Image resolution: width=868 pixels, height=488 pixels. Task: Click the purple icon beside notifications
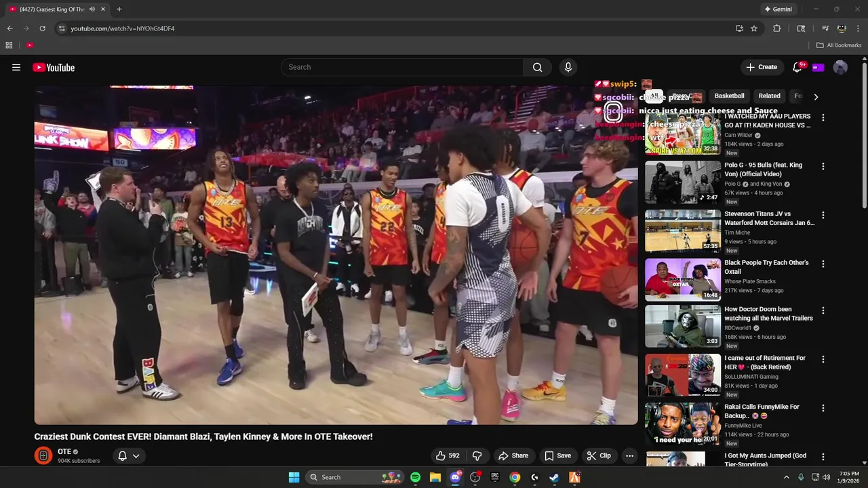pos(818,67)
